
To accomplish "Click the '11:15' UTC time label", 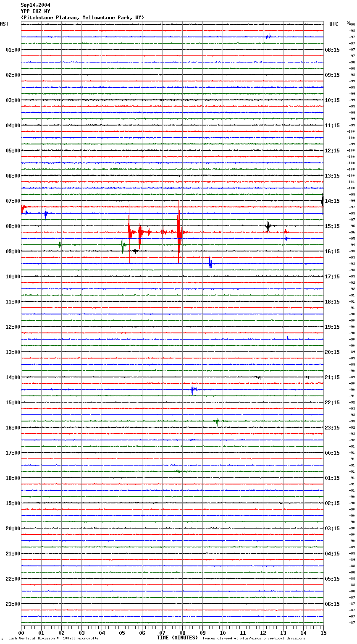I will point(332,126).
